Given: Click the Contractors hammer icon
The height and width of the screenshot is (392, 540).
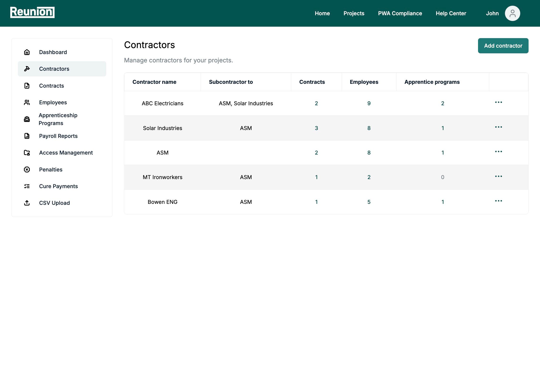Looking at the screenshot, I should point(27,69).
